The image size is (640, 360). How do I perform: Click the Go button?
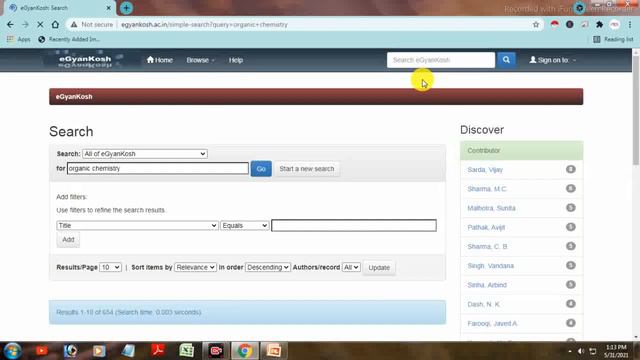pos(261,169)
